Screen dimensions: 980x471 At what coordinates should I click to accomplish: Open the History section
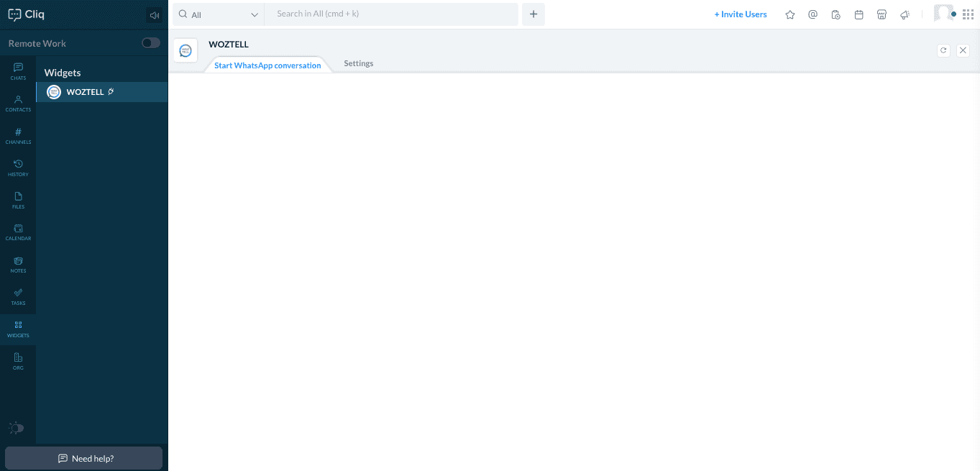[x=18, y=168]
